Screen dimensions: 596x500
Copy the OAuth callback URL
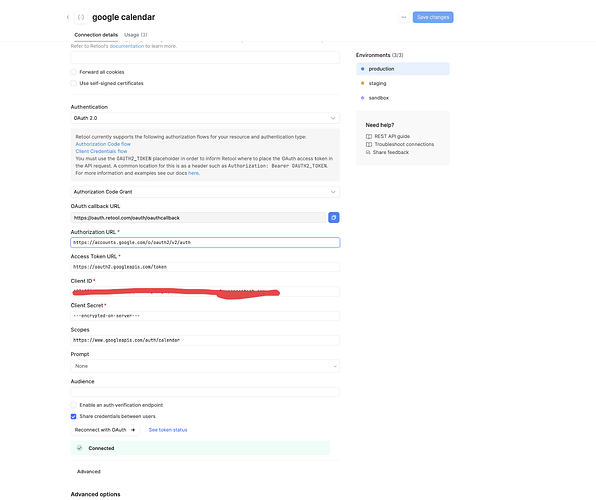point(333,217)
